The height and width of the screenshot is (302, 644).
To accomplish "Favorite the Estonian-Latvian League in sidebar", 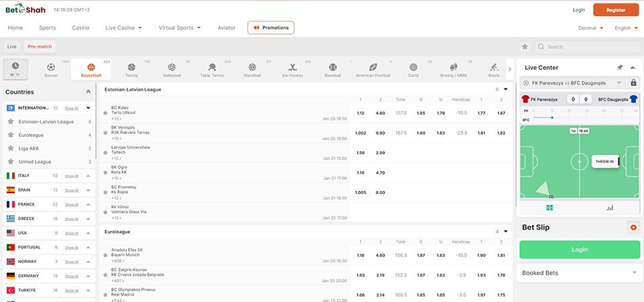I will [x=11, y=121].
